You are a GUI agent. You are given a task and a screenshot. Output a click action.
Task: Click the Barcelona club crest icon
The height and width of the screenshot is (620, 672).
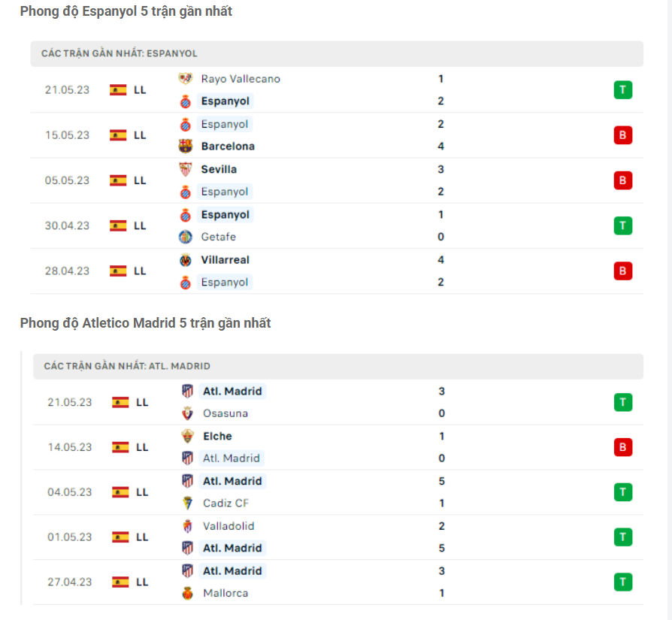click(186, 147)
